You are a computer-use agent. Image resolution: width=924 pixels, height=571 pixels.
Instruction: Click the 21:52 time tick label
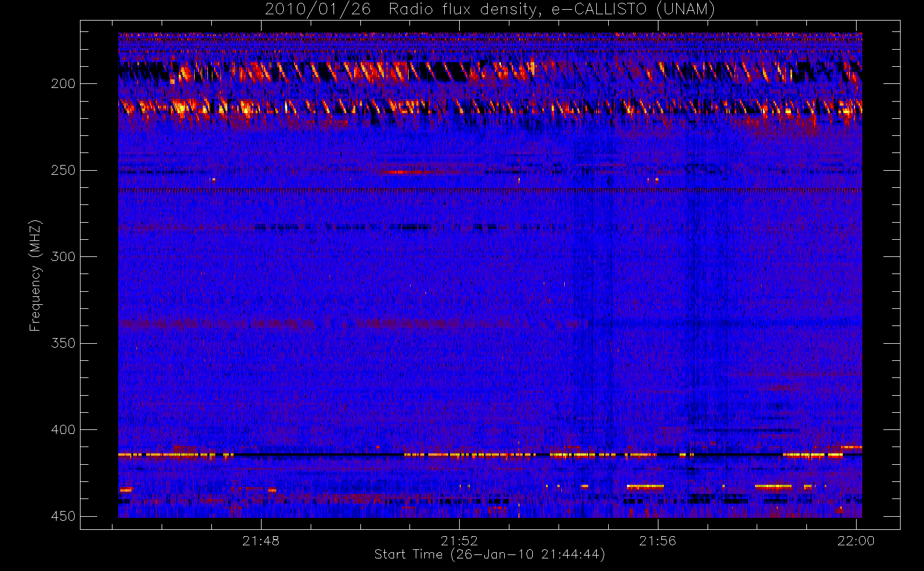[459, 541]
